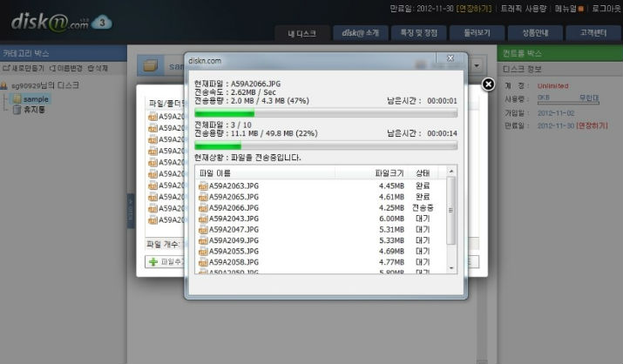
Task: Click the side panel collapse handle
Action: tap(131, 211)
